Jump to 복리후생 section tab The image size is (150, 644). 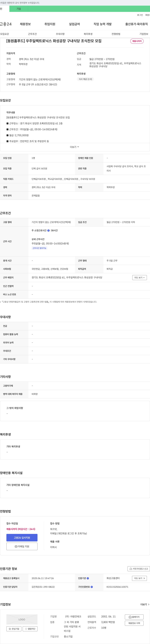pos(88,34)
